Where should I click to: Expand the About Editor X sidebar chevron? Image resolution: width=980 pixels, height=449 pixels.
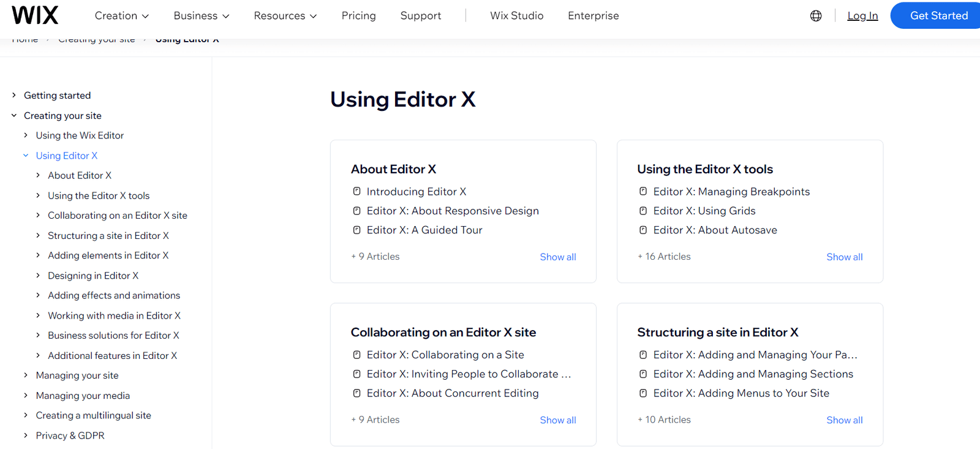38,175
